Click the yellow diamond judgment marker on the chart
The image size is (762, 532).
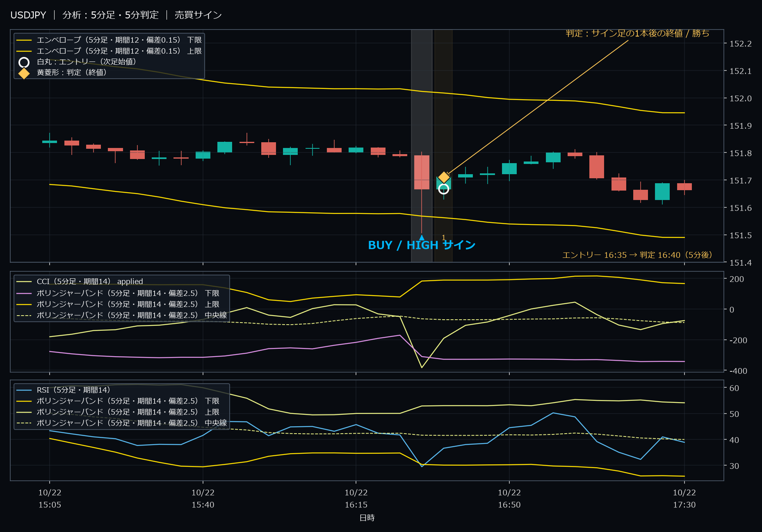pyautogui.click(x=444, y=177)
